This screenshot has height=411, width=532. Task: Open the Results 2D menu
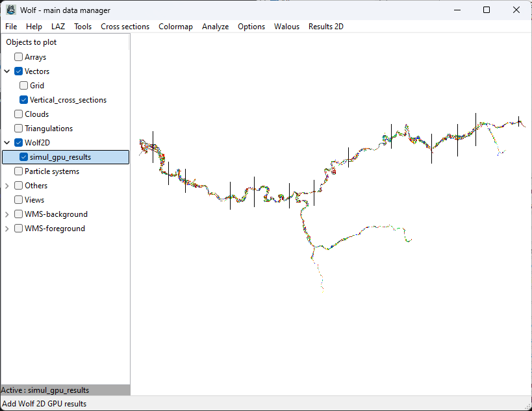coord(325,27)
